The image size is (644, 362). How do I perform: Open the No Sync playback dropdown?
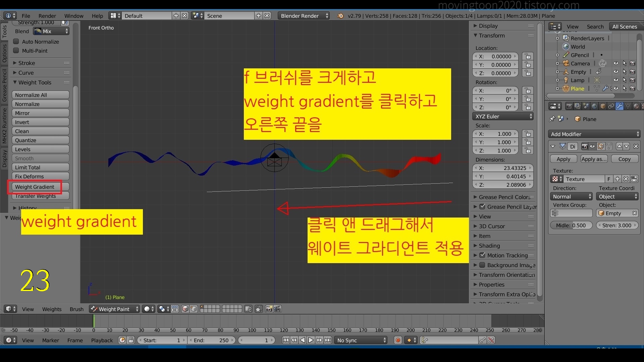(361, 340)
